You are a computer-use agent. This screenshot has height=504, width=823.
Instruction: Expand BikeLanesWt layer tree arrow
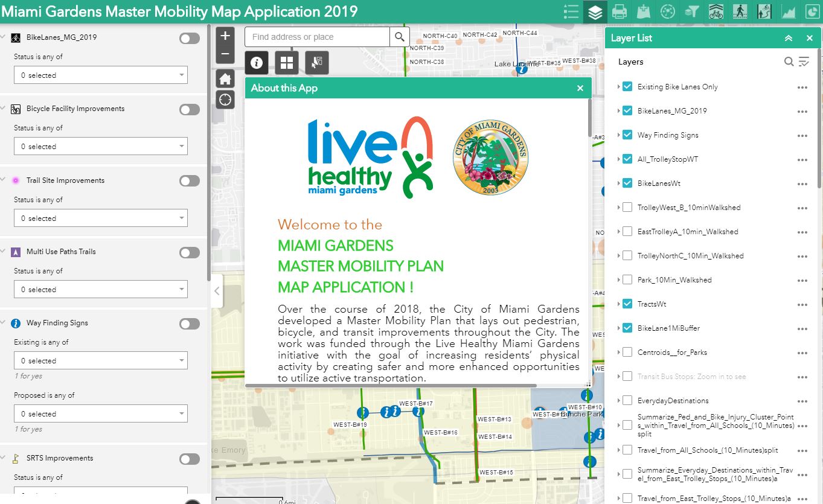(619, 183)
